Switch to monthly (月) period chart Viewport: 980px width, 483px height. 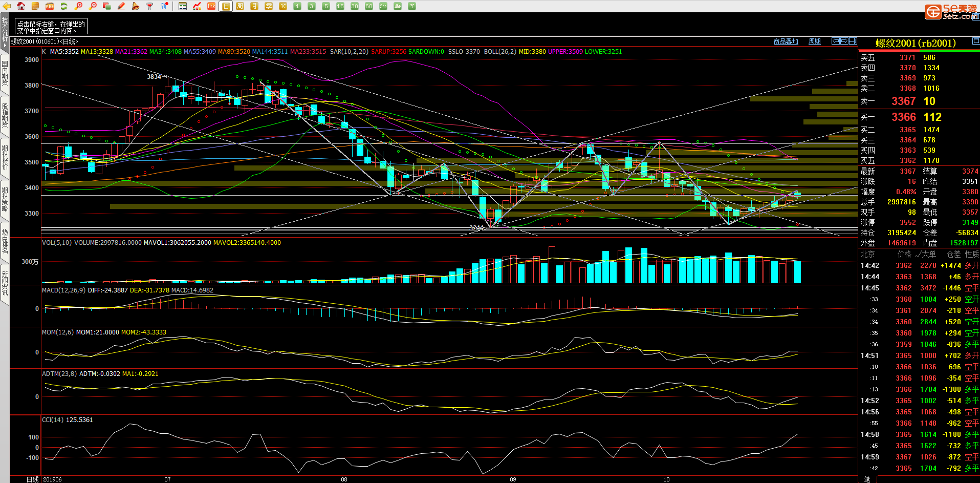[254, 6]
